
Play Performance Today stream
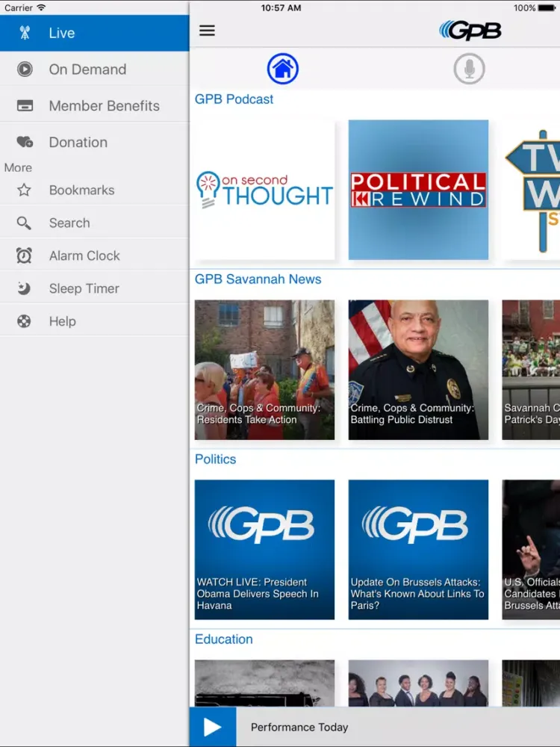click(x=212, y=727)
